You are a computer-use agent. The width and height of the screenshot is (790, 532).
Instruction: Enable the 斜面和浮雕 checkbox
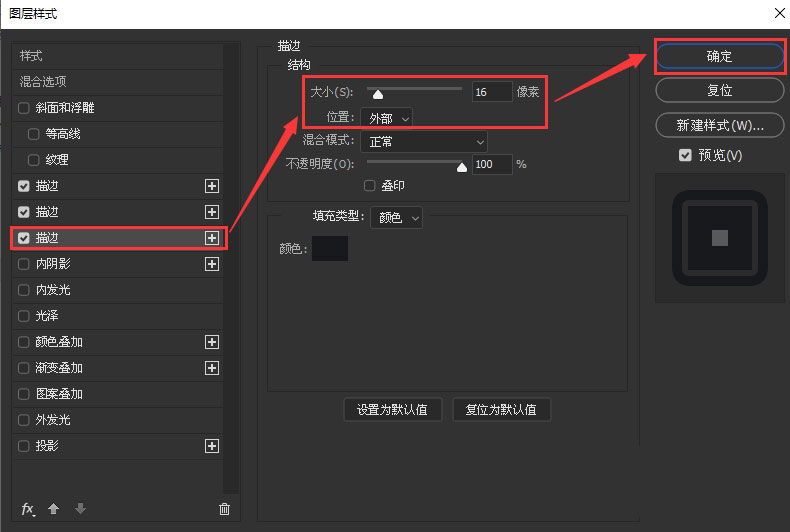24,108
